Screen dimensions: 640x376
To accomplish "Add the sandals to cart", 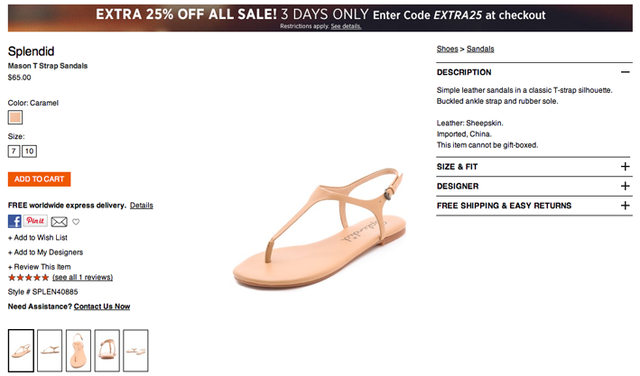I will [x=39, y=179].
